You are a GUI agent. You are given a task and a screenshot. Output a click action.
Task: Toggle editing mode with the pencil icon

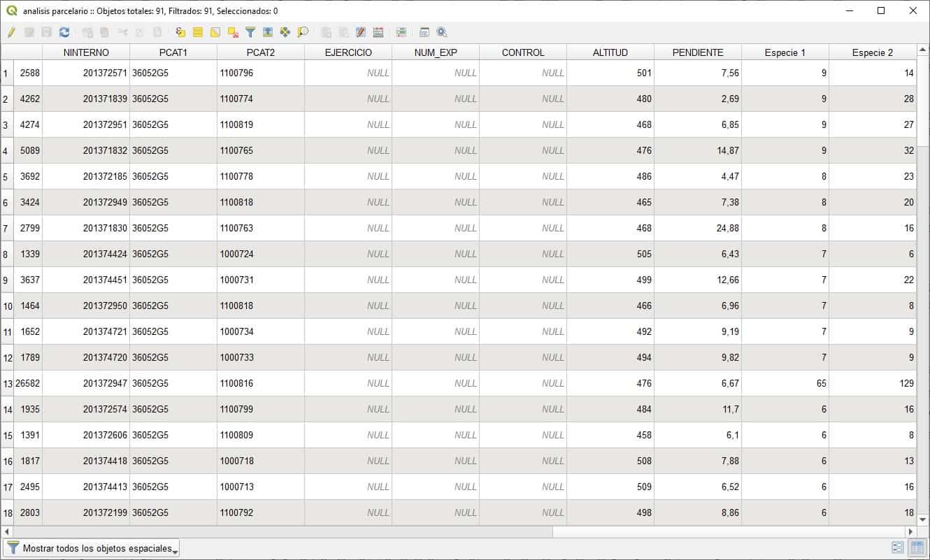tap(11, 32)
